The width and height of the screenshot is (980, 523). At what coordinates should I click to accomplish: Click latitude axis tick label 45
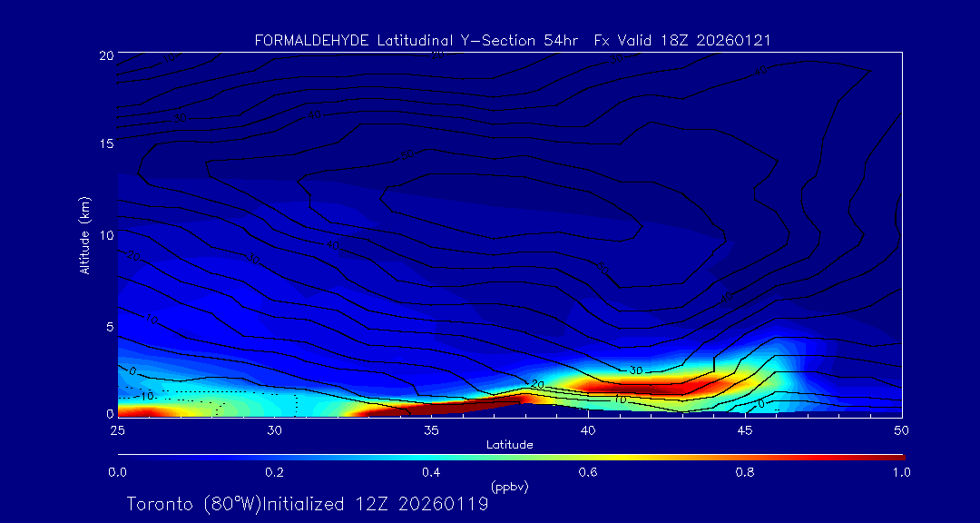coord(745,430)
